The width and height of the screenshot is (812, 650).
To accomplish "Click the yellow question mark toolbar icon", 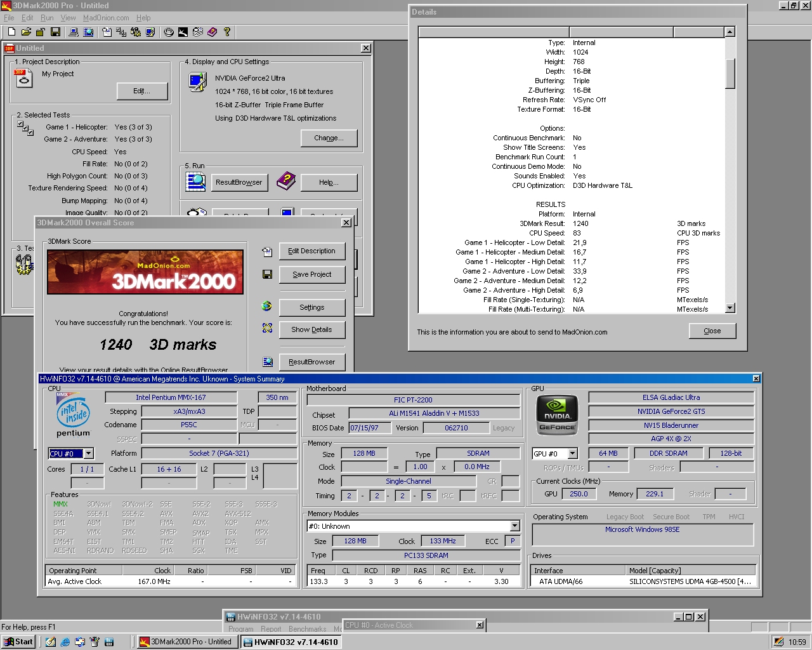I will pos(227,32).
